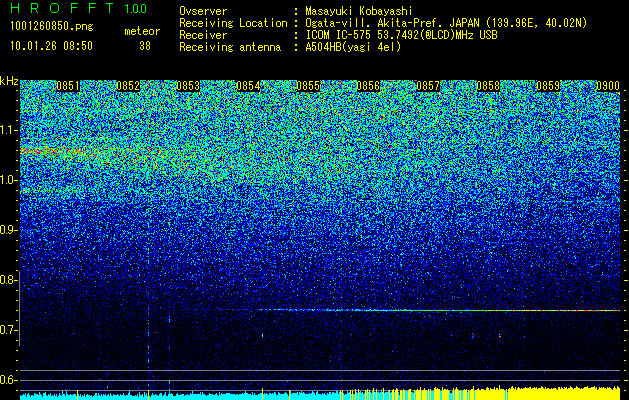Viewport: 629px width, 400px height.
Task: Click the horizontal signal line near 0.74 kHz
Action: pos(438,310)
